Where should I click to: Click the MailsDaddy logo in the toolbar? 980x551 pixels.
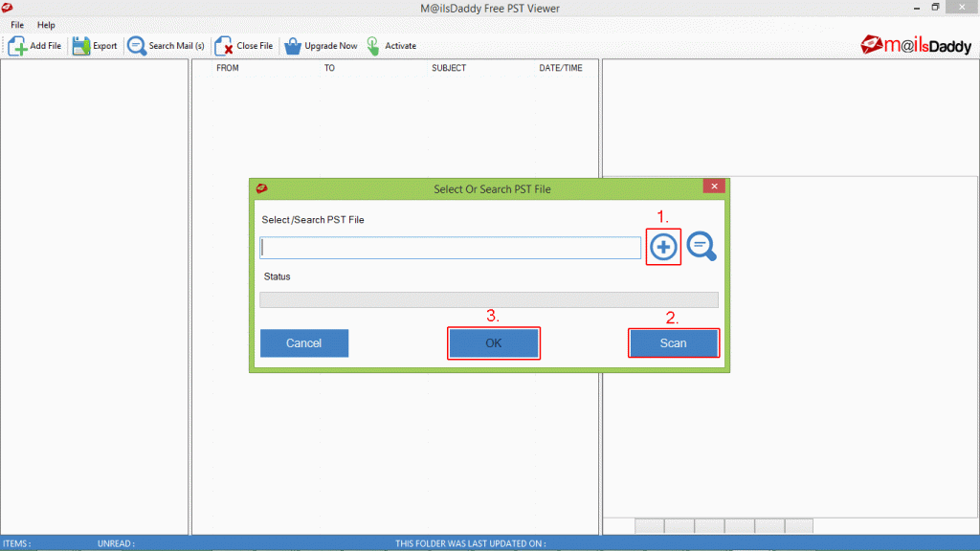(x=916, y=45)
